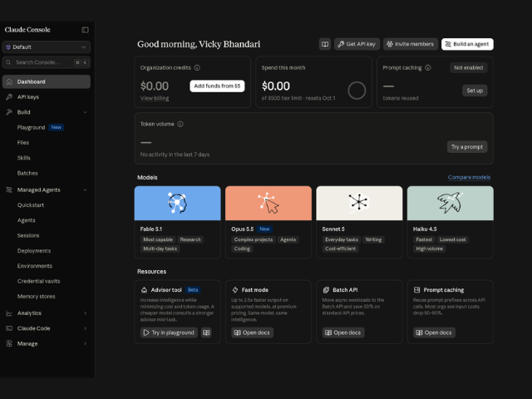The width and height of the screenshot is (532, 399).
Task: Select the Haiku 4.5 model thumbnail
Action: [x=451, y=203]
